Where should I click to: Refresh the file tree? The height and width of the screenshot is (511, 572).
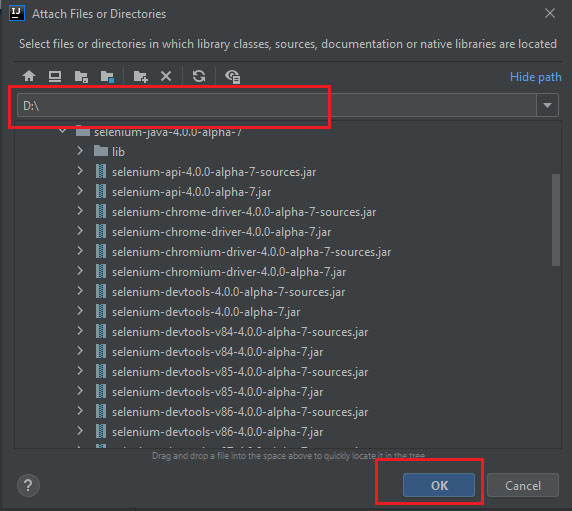click(x=199, y=76)
